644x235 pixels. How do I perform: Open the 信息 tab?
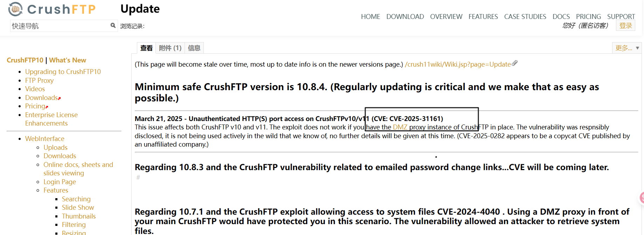194,48
